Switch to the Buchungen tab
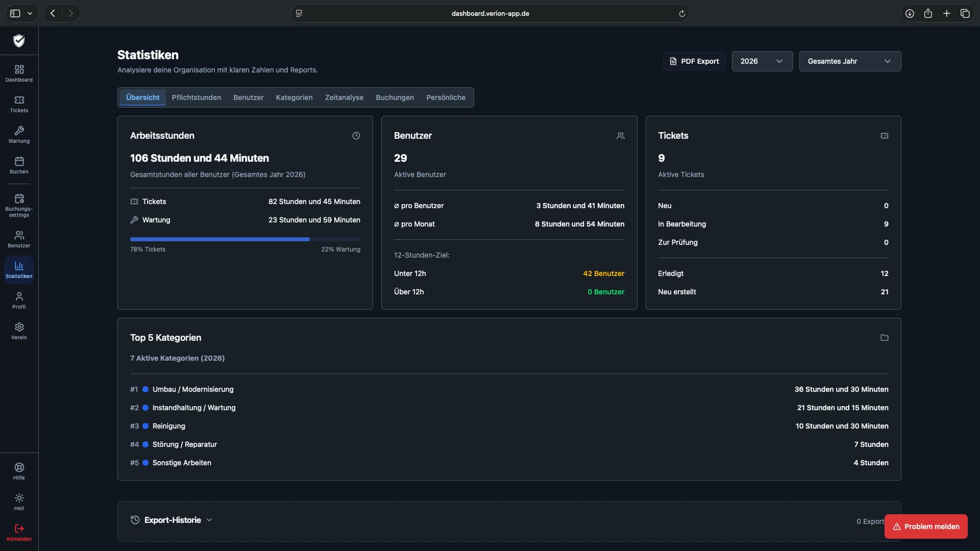The image size is (980, 551). pos(395,97)
